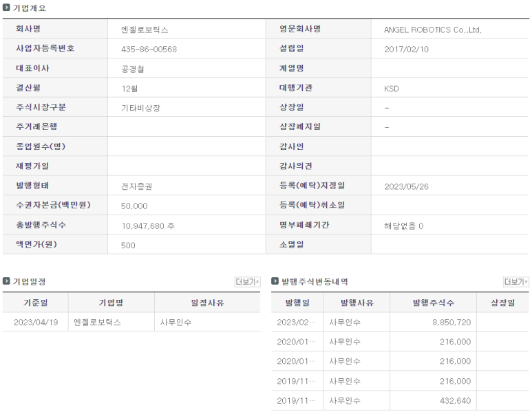The height and width of the screenshot is (414, 532).
Task: Click the 주식시장구분 label
Action: 41,107
